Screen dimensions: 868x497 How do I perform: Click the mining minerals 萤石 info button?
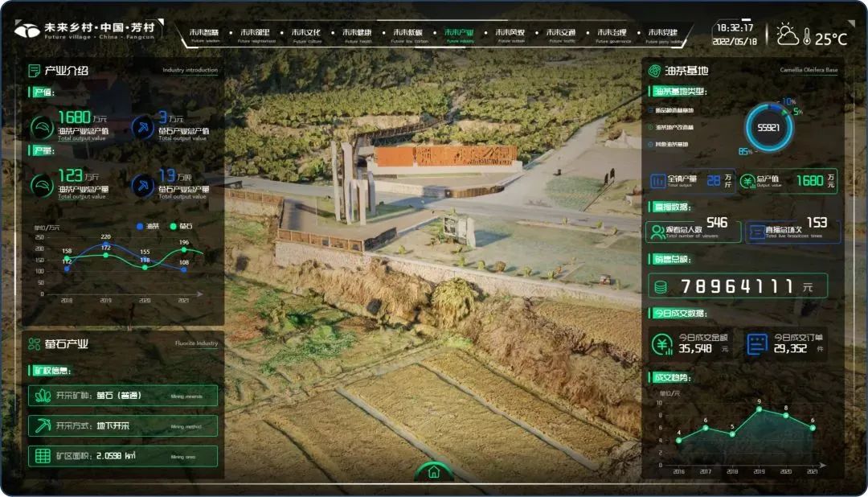[x=123, y=396]
